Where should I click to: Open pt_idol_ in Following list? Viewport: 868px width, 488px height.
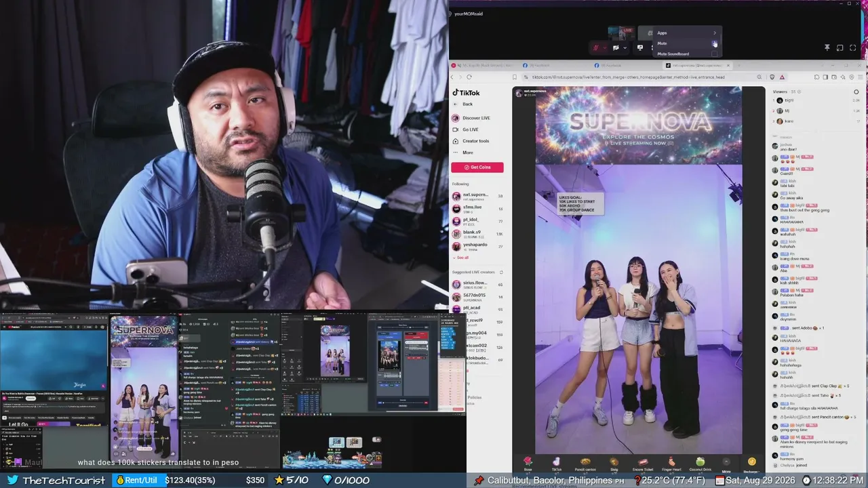pyautogui.click(x=477, y=221)
